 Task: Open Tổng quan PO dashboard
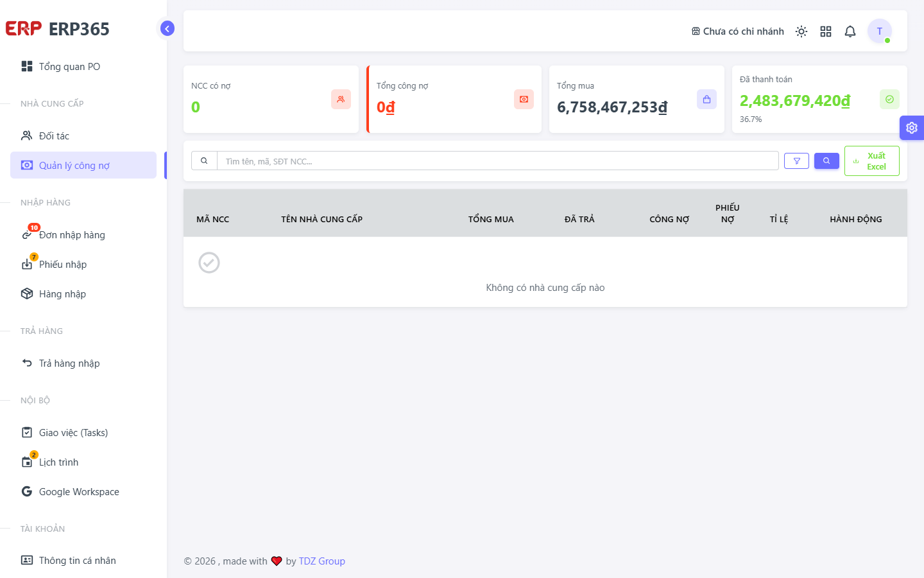(x=83, y=66)
